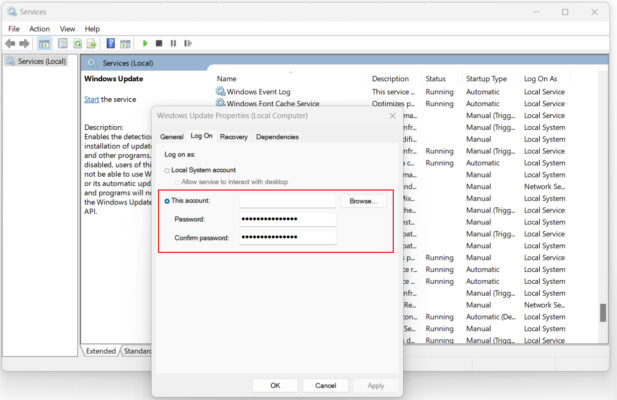Open the View menu
The width and height of the screenshot is (617, 400).
point(67,29)
